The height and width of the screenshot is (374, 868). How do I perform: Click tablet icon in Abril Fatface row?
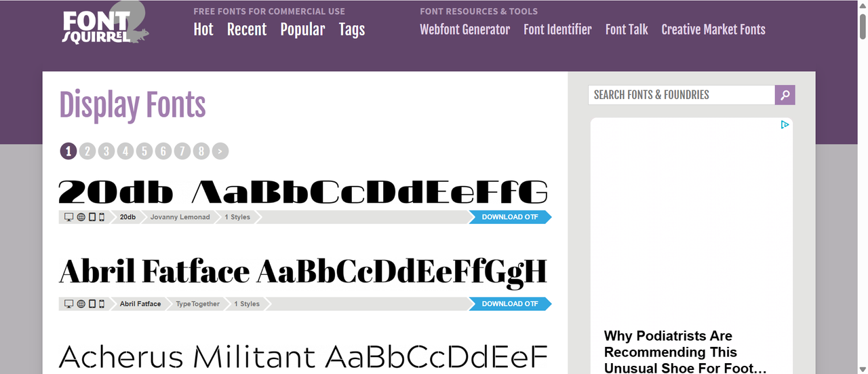(92, 304)
